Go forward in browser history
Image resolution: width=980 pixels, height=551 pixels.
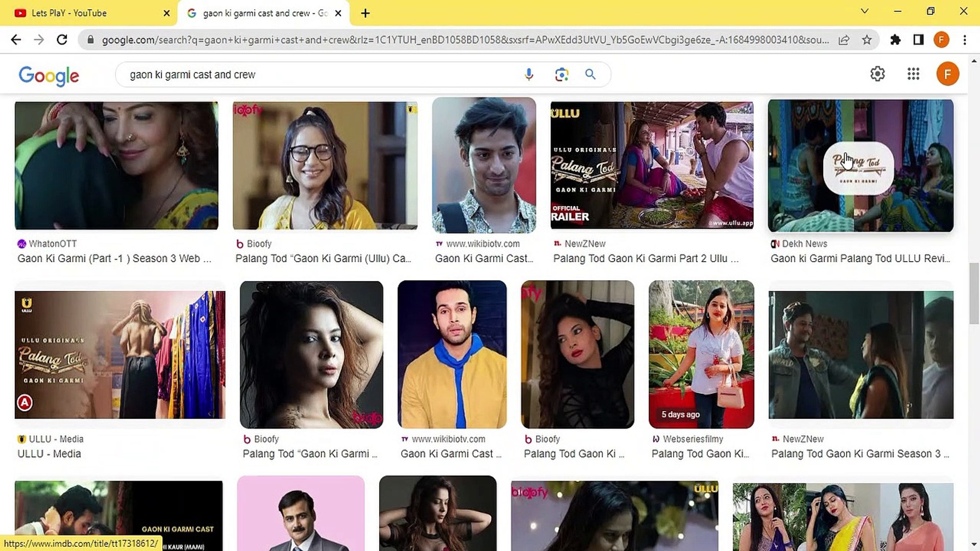coord(39,40)
